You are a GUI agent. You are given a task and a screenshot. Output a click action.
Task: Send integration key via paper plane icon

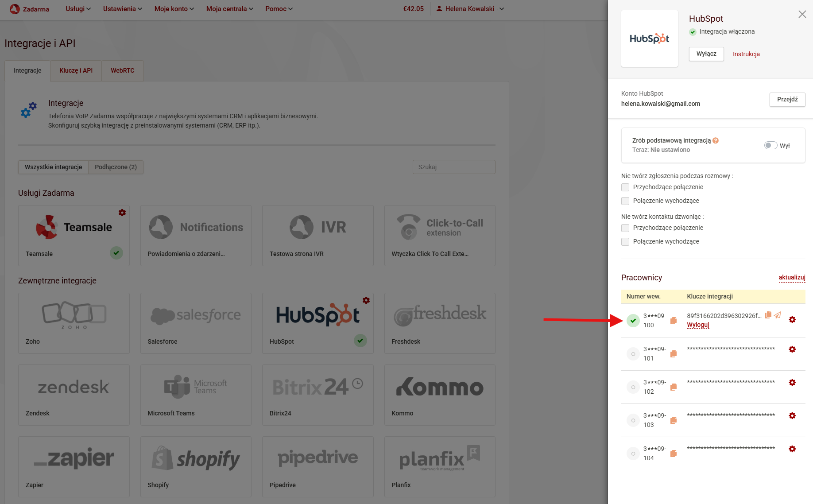point(778,315)
